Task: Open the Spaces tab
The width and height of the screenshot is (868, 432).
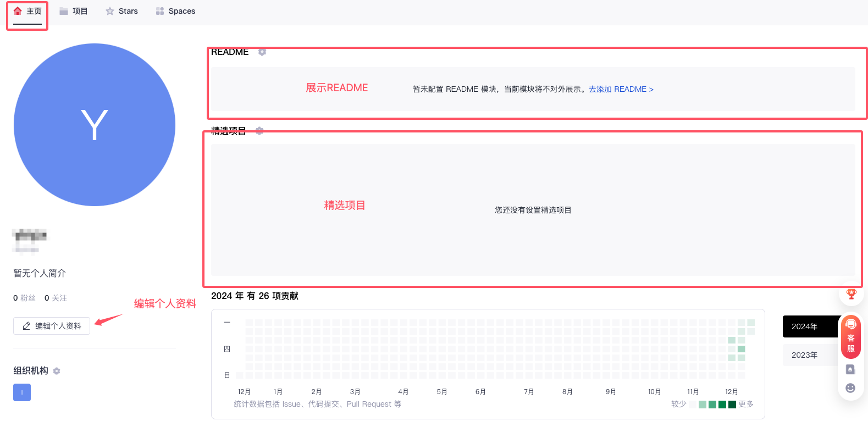Action: coord(175,11)
